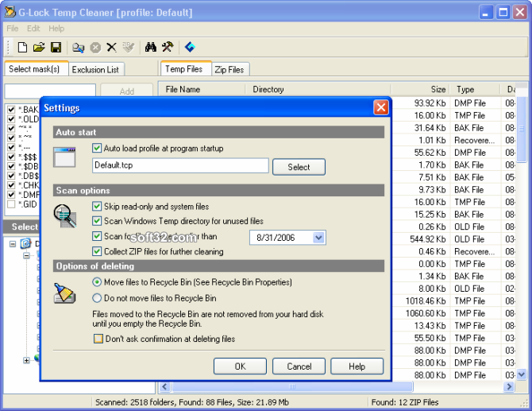The image size is (532, 411).
Task: Save the profile using the floppy disk icon
Action: pos(56,48)
